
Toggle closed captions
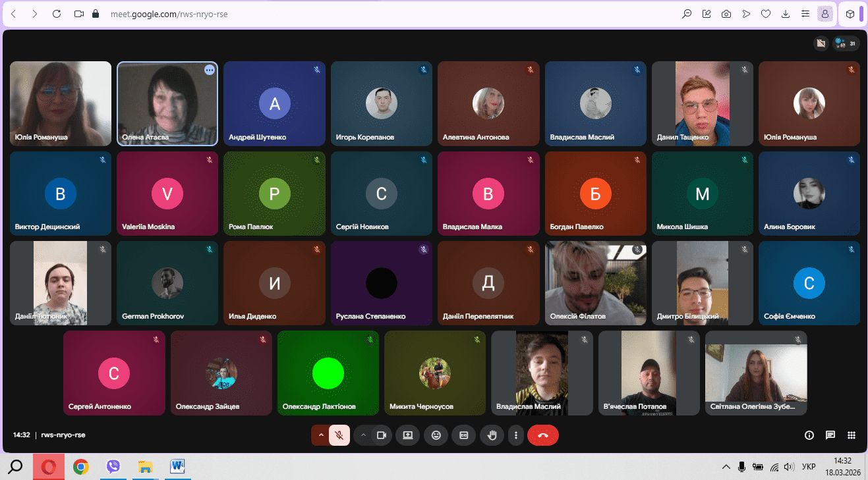pyautogui.click(x=463, y=435)
